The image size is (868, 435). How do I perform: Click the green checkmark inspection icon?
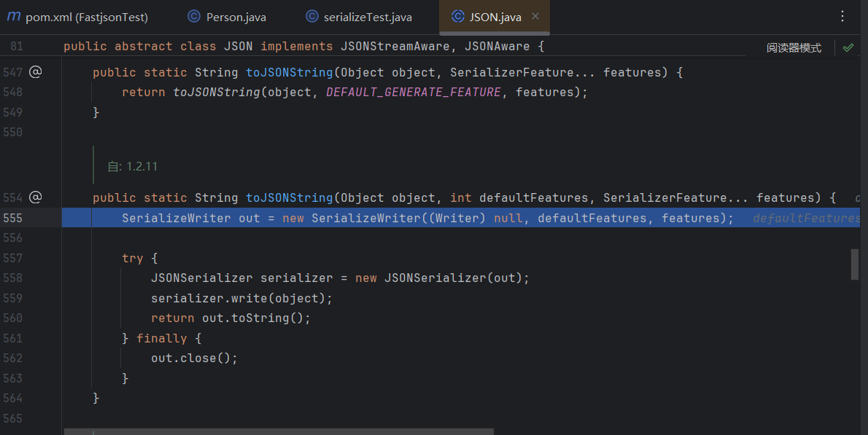[848, 47]
